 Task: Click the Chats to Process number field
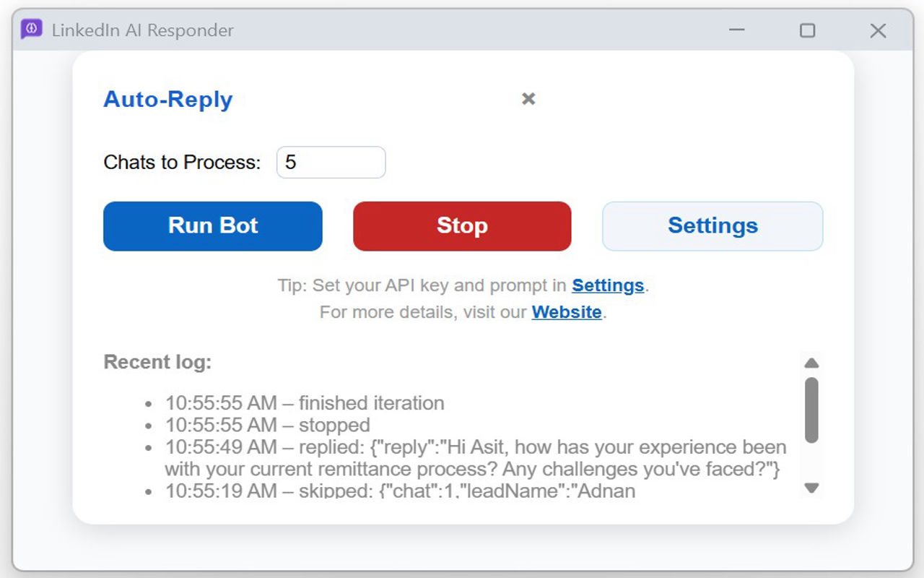click(331, 162)
